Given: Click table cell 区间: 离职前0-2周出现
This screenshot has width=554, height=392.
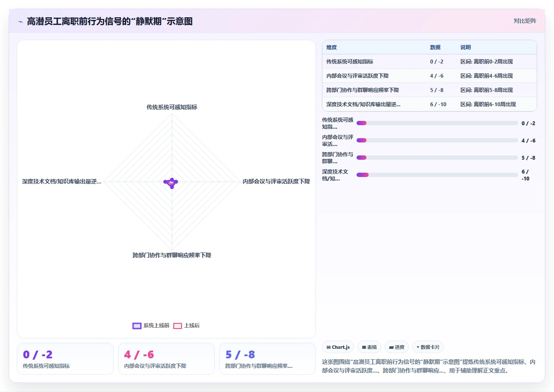Looking at the screenshot, I should click(x=486, y=62).
